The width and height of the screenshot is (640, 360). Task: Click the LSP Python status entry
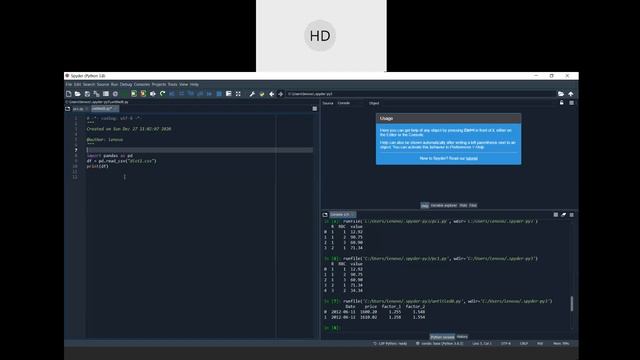tap(390, 344)
